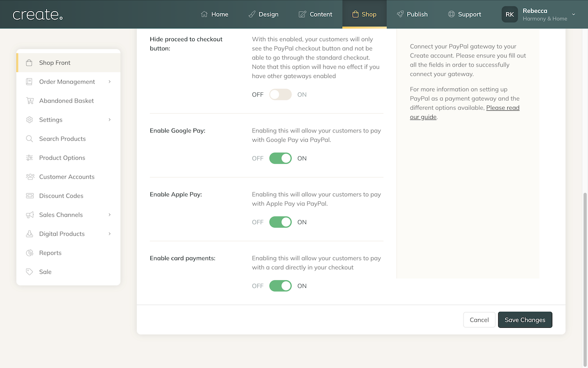Click the Shop Front bag icon
The width and height of the screenshot is (588, 368).
tap(29, 63)
